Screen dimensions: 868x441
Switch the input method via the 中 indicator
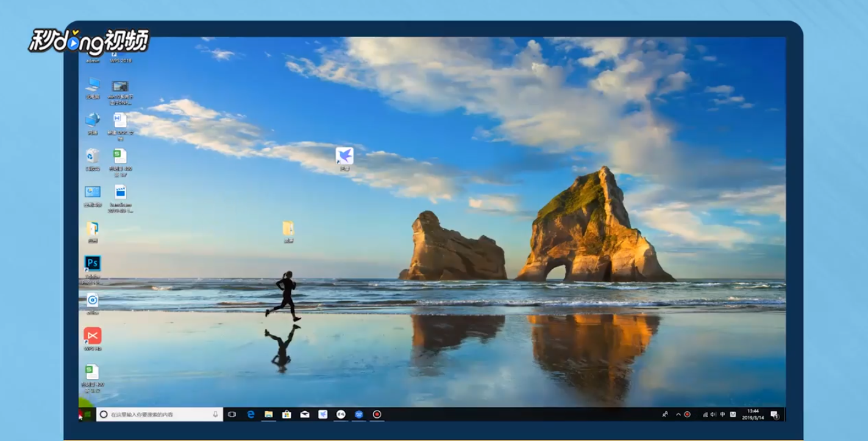(x=722, y=414)
